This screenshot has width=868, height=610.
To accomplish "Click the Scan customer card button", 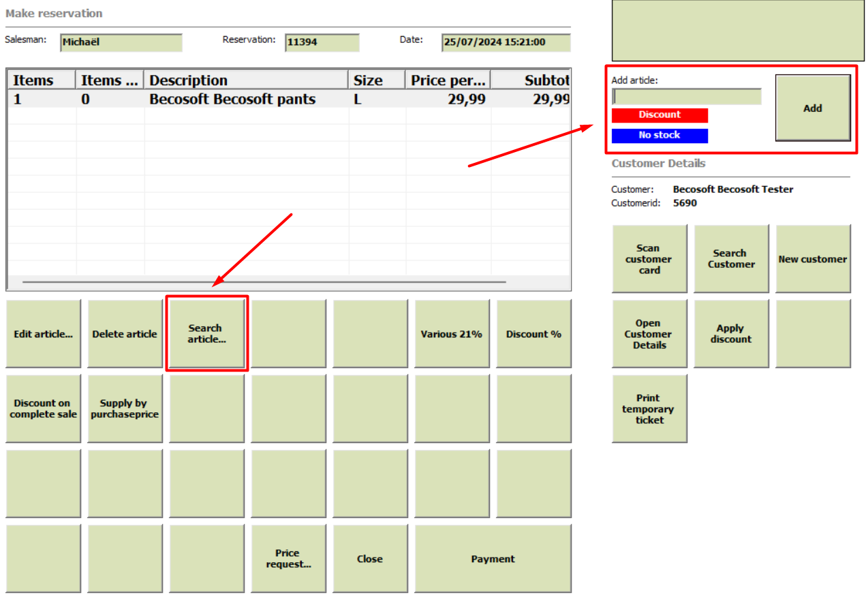I will pyautogui.click(x=650, y=259).
